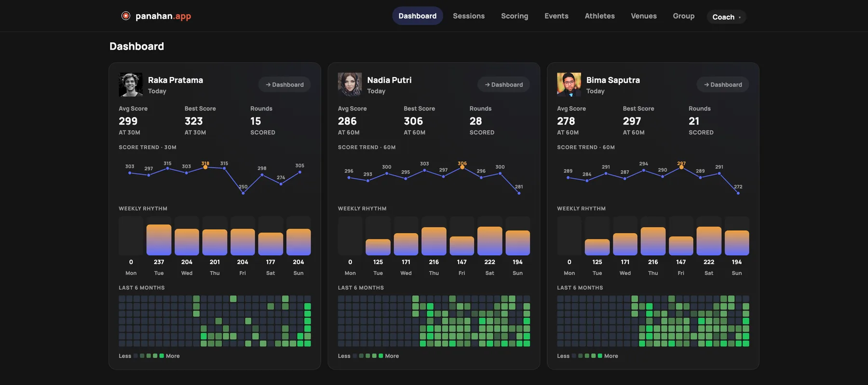Click Raka's highlighted 318 trend point
The width and height of the screenshot is (868, 385).
coord(205,167)
